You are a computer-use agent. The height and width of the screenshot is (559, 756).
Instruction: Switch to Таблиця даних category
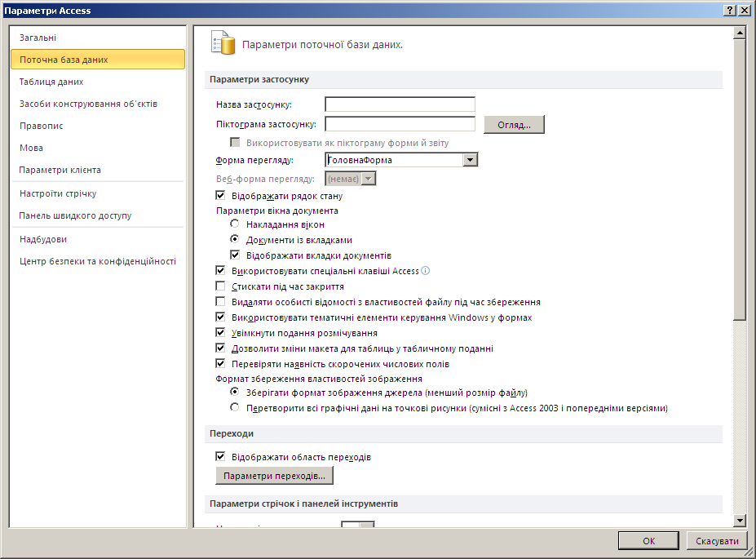[x=51, y=82]
